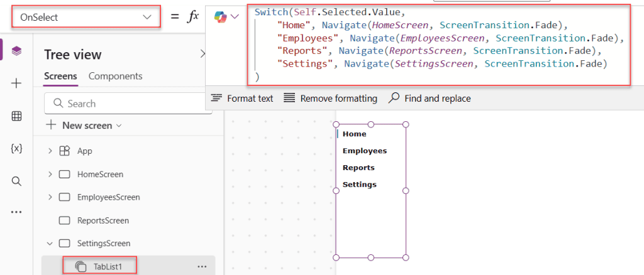Select EmployeesScreen in the tree view
This screenshot has height=275, width=644.
click(108, 198)
